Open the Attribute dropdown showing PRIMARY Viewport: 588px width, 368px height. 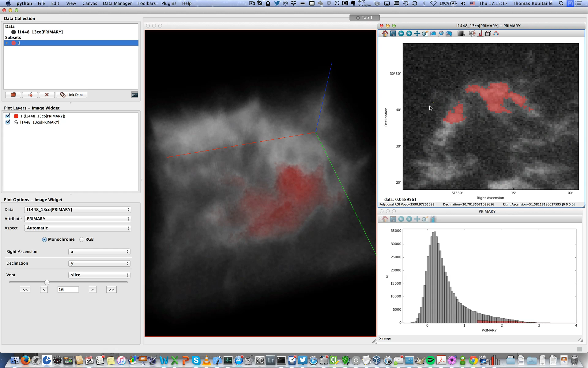point(78,219)
